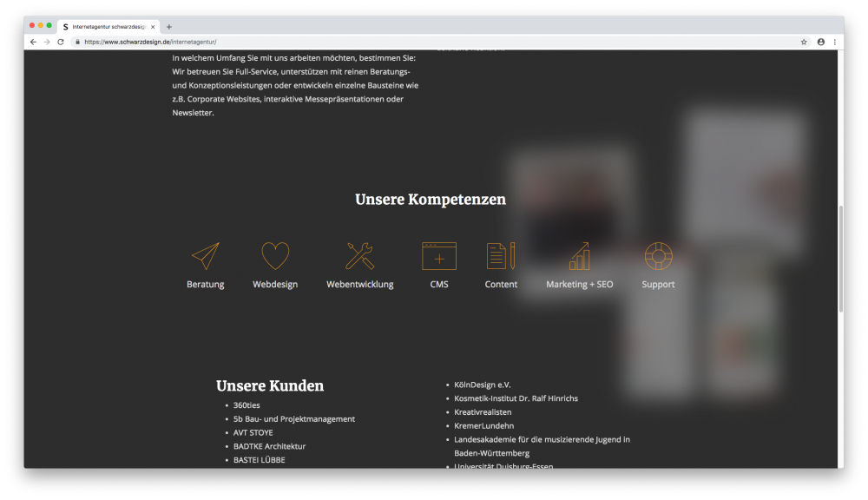Click the BASTEI LÜBBE customer entry
868x500 pixels.
258,459
